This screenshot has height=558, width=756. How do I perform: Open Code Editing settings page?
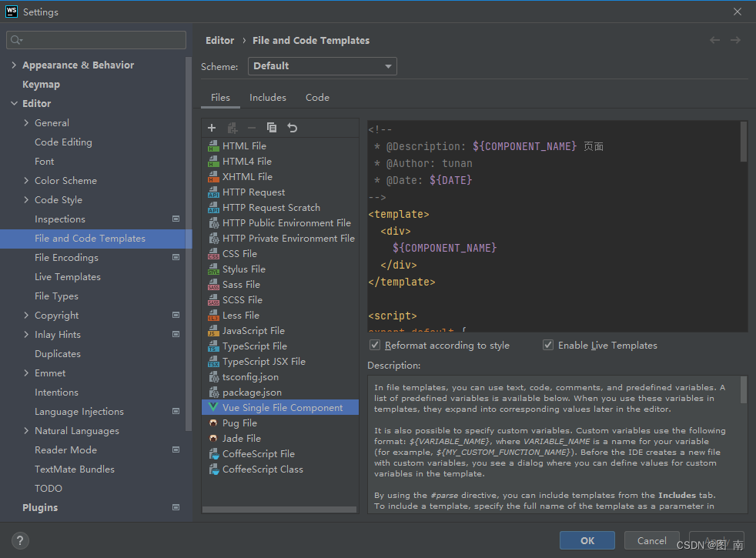(63, 142)
